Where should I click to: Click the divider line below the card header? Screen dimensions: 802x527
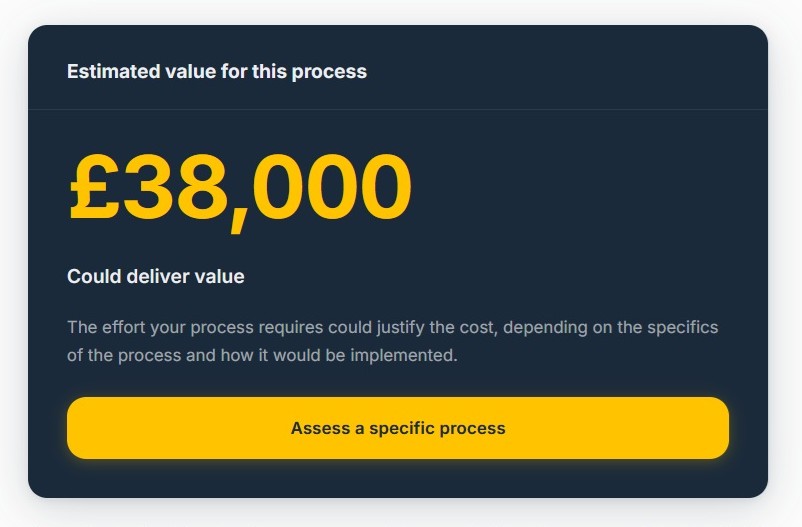click(x=398, y=108)
